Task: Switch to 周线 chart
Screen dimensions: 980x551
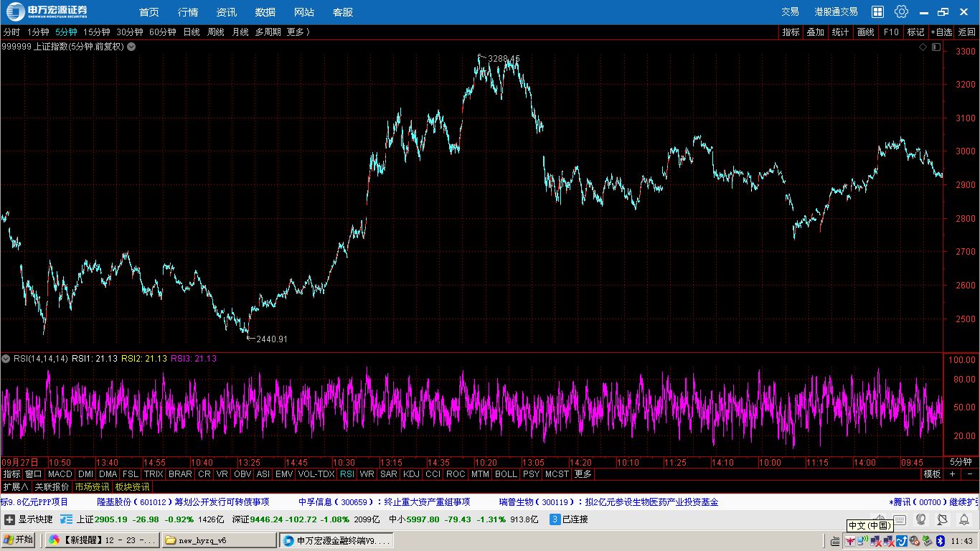Action: (216, 32)
